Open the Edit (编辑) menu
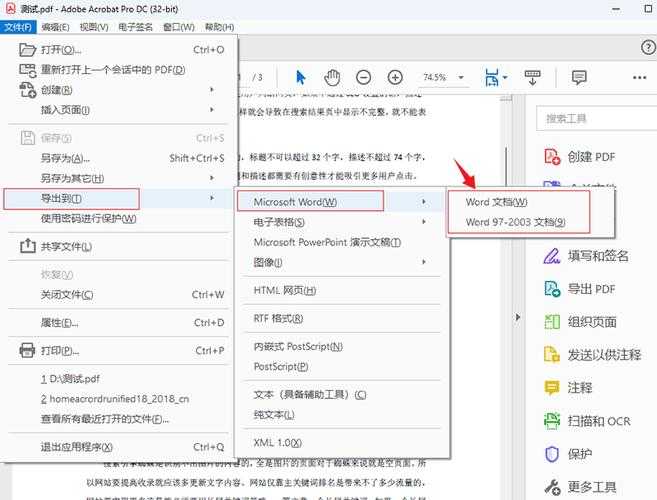 (55, 27)
